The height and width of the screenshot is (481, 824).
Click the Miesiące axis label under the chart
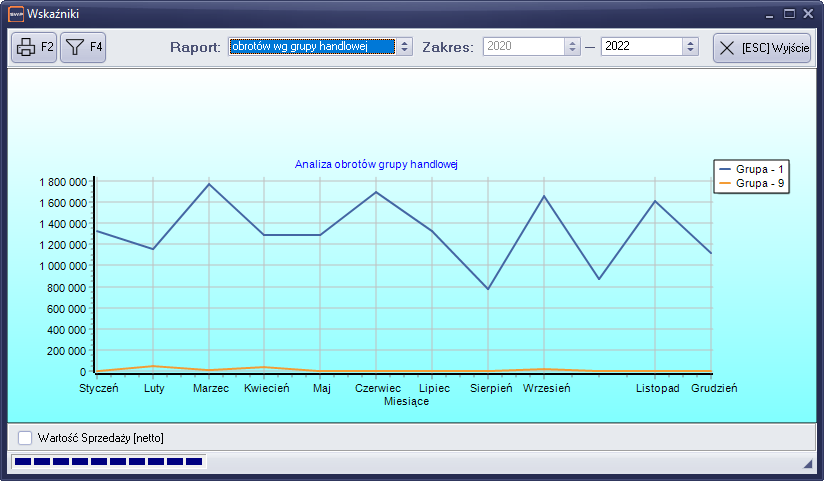click(x=406, y=401)
